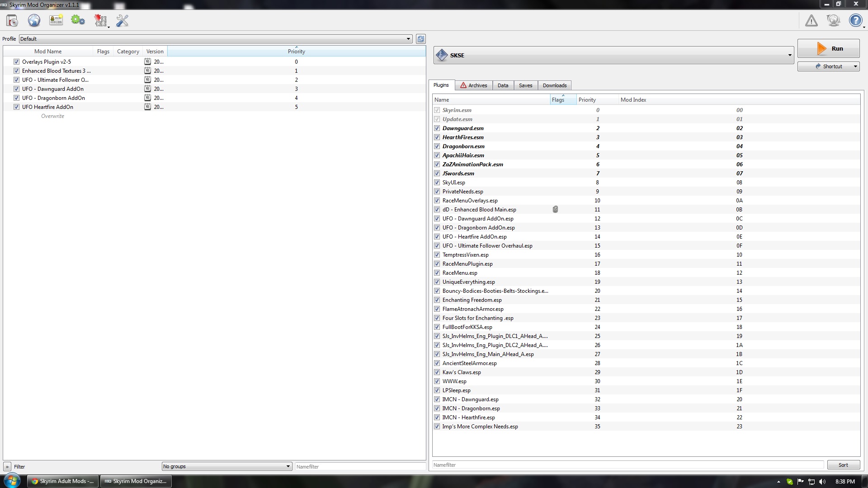Switch to the Data tab
Image resolution: width=868 pixels, height=488 pixels.
click(x=503, y=85)
